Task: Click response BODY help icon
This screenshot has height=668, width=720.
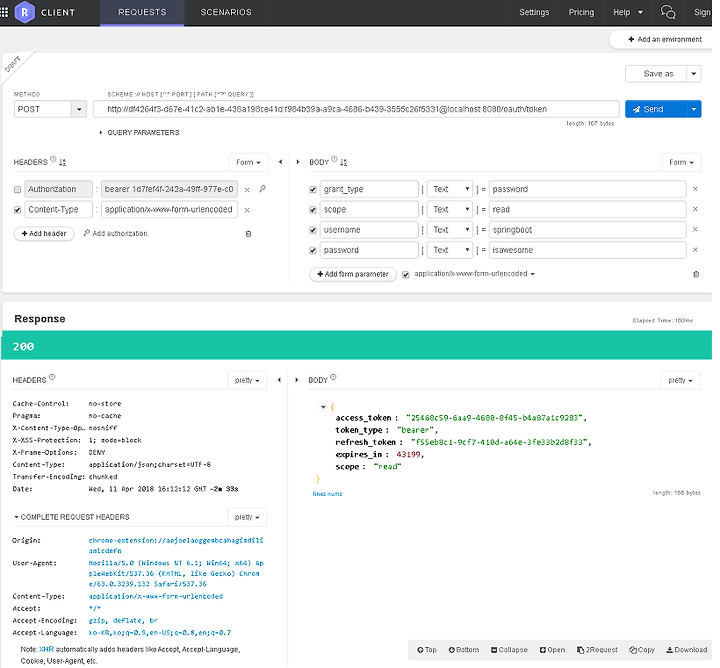Action: 333,377
